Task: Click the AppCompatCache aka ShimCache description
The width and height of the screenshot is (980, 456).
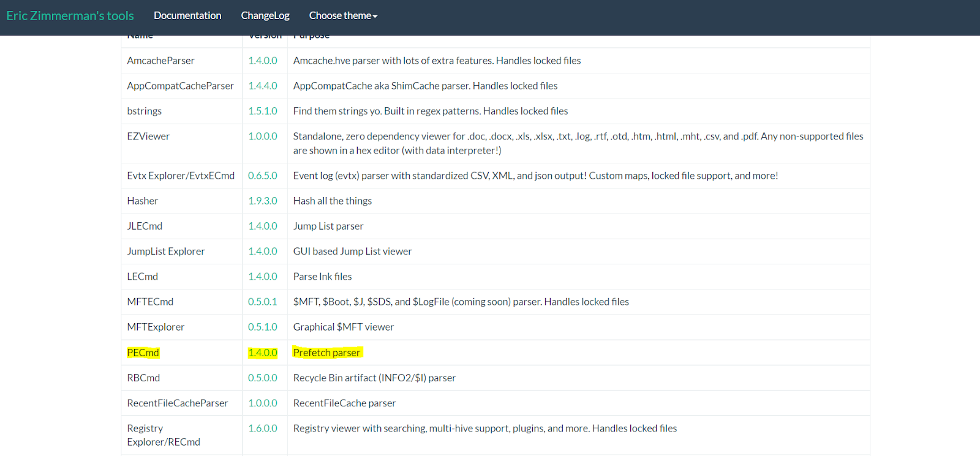Action: (x=425, y=86)
